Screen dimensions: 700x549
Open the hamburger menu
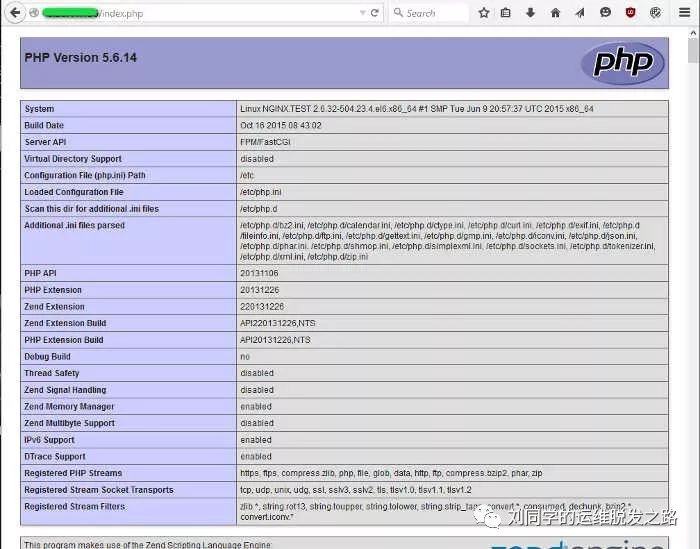click(684, 12)
